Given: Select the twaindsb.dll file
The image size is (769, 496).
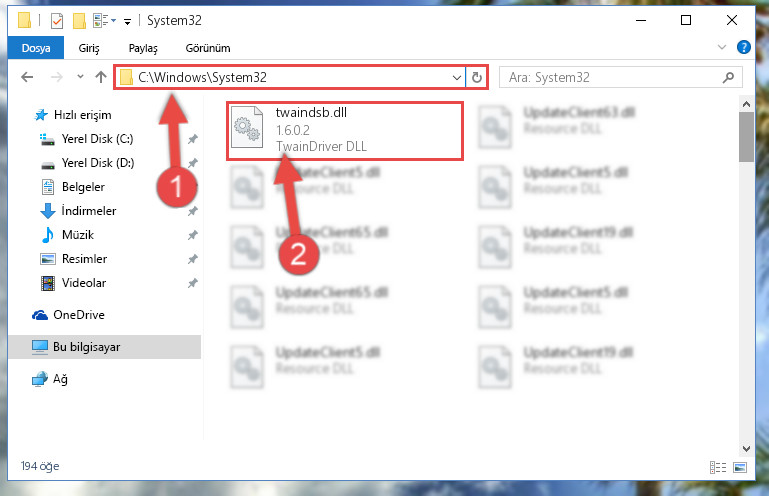Looking at the screenshot, I should pos(345,131).
